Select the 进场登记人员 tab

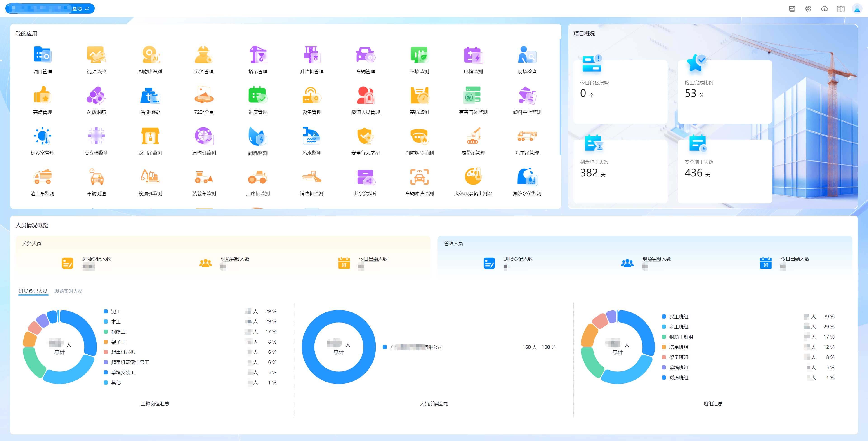(x=33, y=291)
